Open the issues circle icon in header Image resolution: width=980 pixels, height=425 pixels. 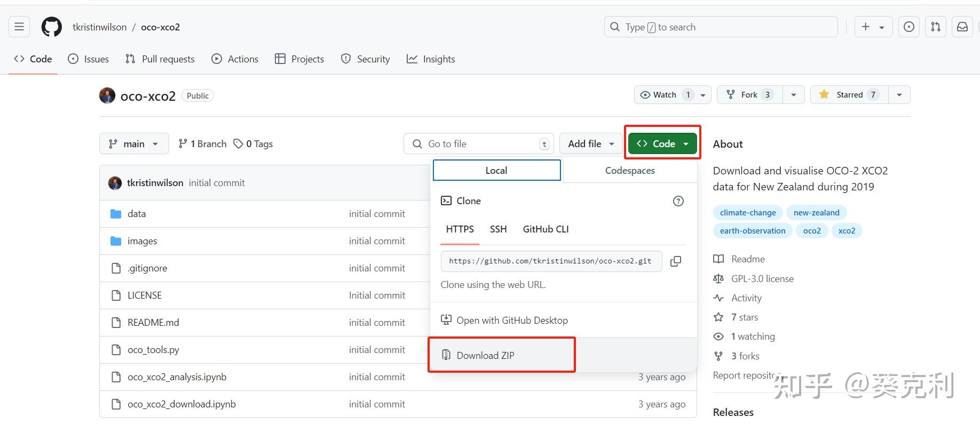click(x=908, y=27)
